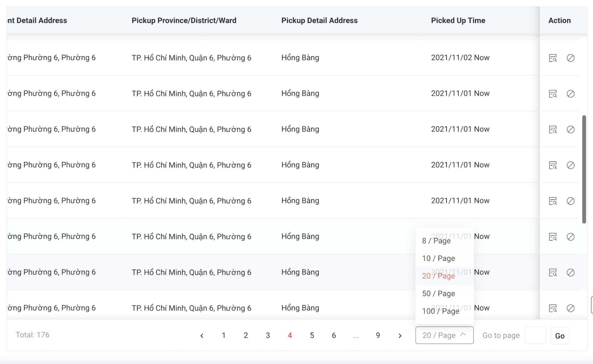Collapse the 20 / Page size selector
Screen dimensions: 593x364
pyautogui.click(x=444, y=335)
